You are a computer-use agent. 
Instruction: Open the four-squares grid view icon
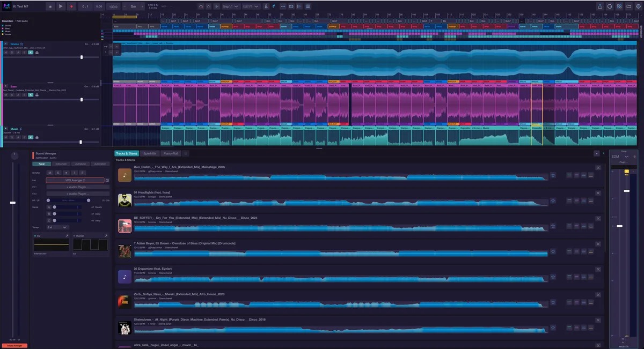coord(619,6)
